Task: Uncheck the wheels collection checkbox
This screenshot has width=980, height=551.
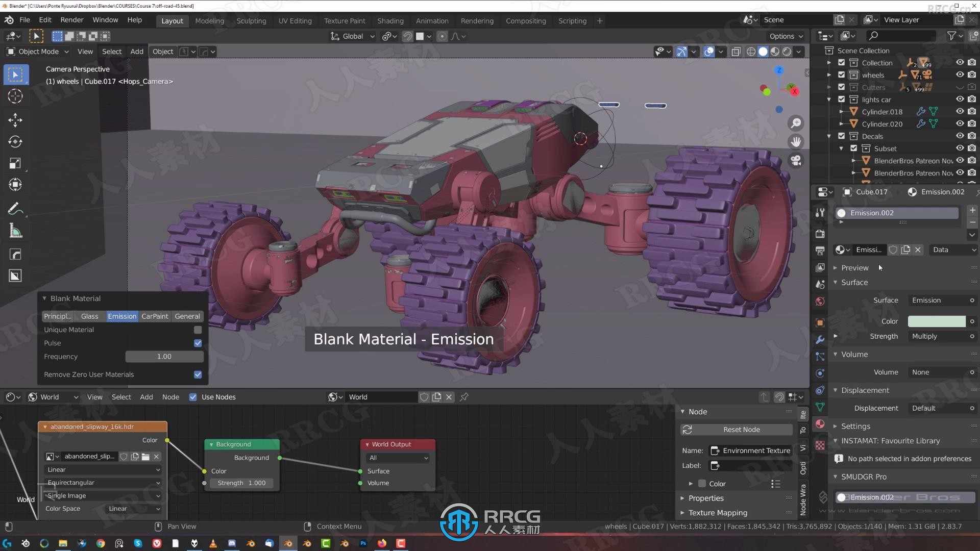Action: coord(842,75)
